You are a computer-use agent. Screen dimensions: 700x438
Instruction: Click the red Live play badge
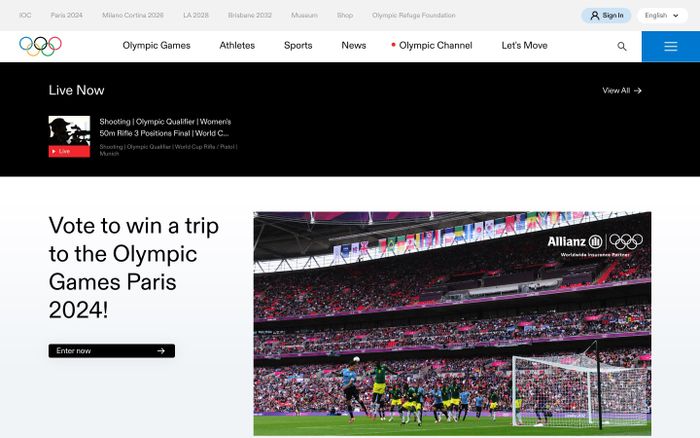pyautogui.click(x=69, y=151)
